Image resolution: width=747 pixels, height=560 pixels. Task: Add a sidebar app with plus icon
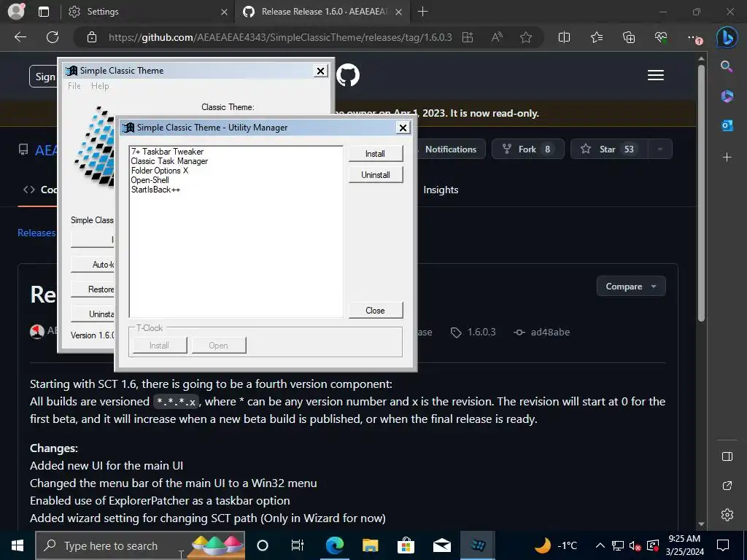727,157
